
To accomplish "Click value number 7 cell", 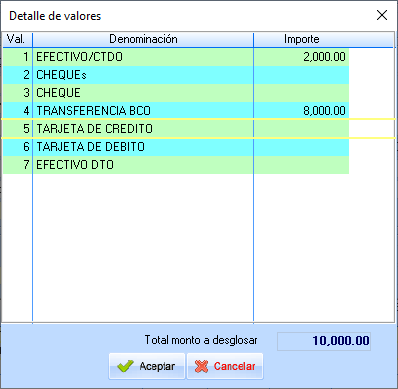I will 17,165.
